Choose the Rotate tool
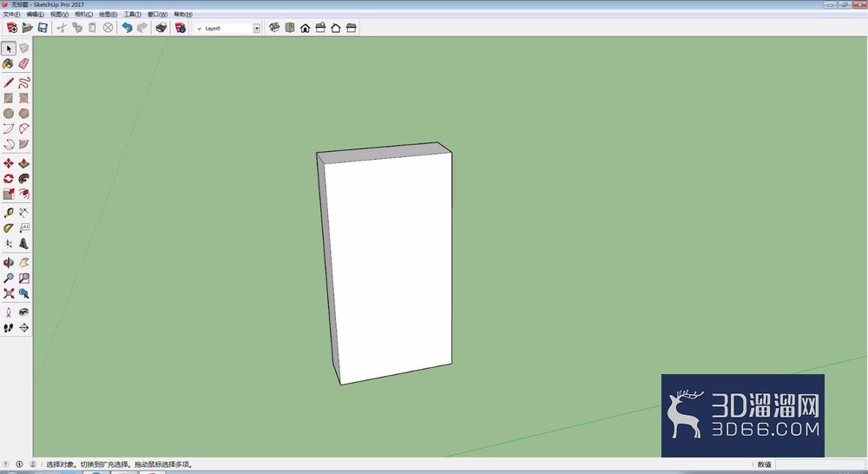The height and width of the screenshot is (474, 868). [9, 178]
